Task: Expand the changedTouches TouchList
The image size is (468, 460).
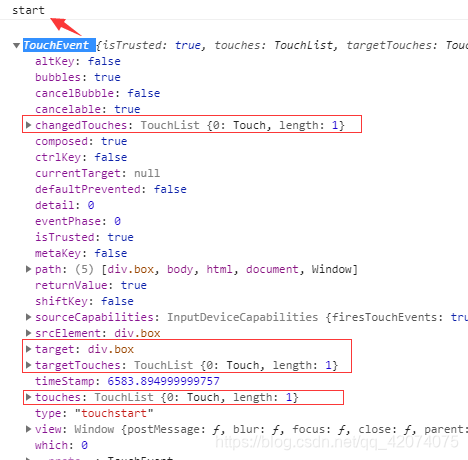Action: [28, 125]
